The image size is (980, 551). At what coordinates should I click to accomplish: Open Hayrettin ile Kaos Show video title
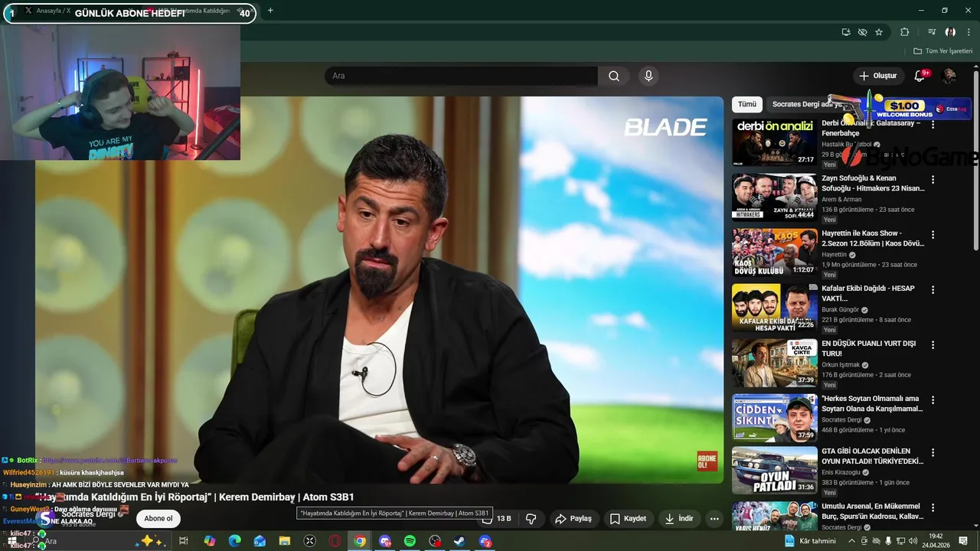873,238
